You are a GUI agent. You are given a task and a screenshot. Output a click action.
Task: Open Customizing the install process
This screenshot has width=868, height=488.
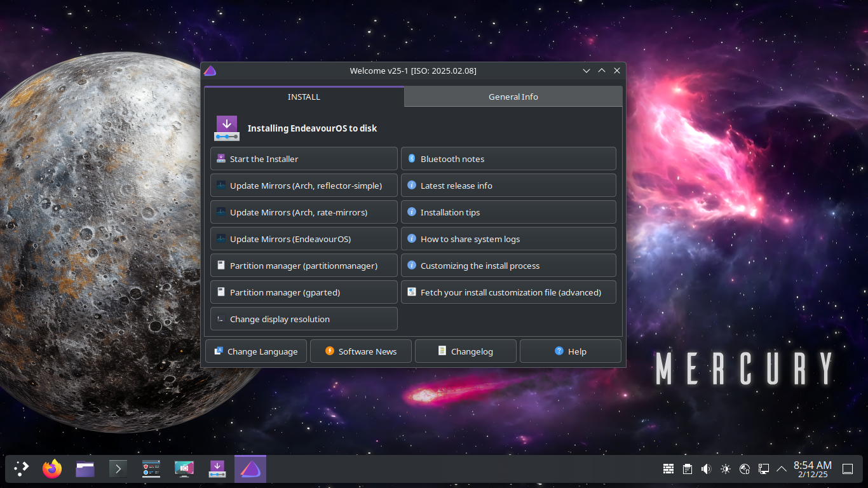coord(508,266)
